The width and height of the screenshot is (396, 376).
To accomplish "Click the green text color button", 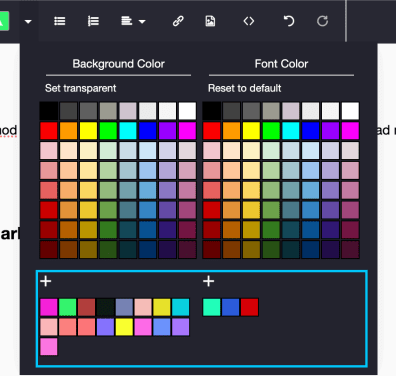I will [x=4, y=21].
